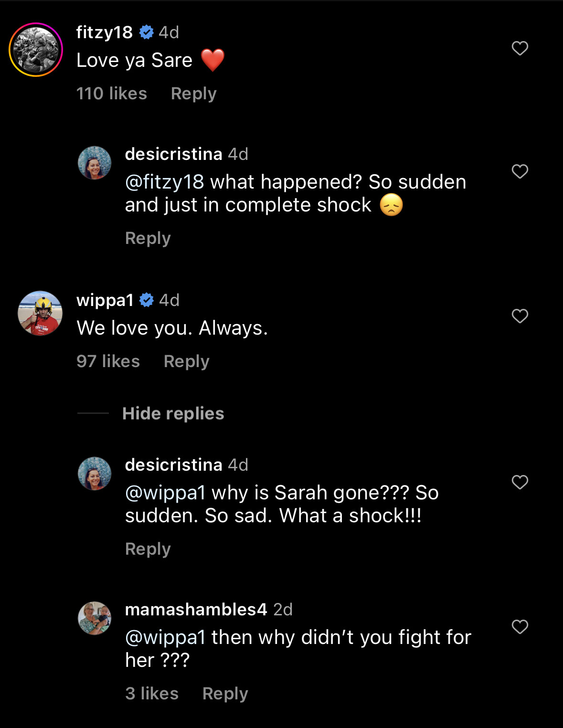
Task: Like fitzy18's "Love ya Sare" comment
Action: [520, 48]
